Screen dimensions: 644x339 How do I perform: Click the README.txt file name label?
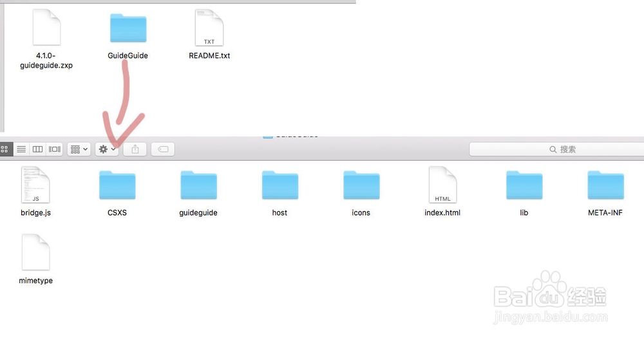point(209,55)
